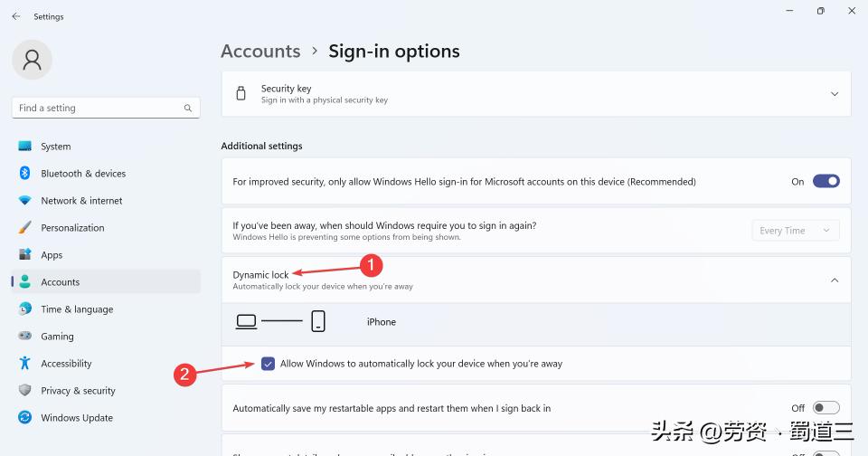Click the Gaming controller icon
This screenshot has height=456, width=868.
[x=25, y=336]
